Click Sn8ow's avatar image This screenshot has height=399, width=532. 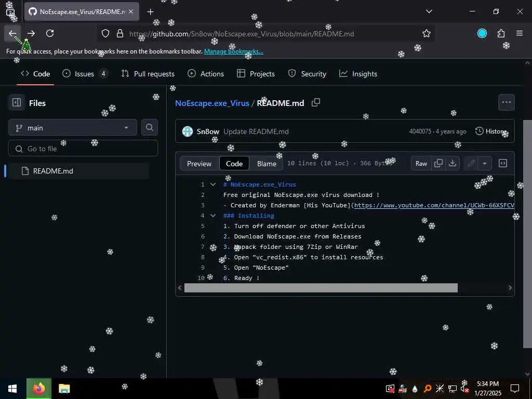click(188, 131)
